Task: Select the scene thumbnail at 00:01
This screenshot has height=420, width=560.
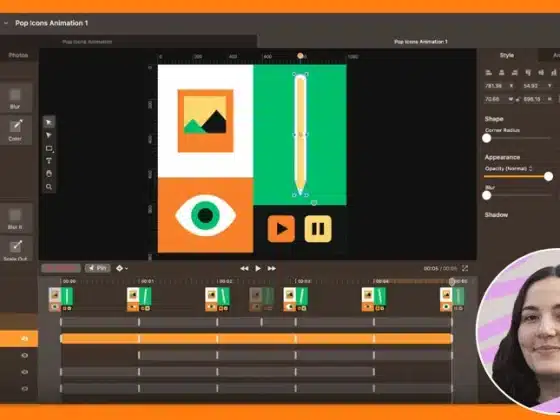Action: 139,299
